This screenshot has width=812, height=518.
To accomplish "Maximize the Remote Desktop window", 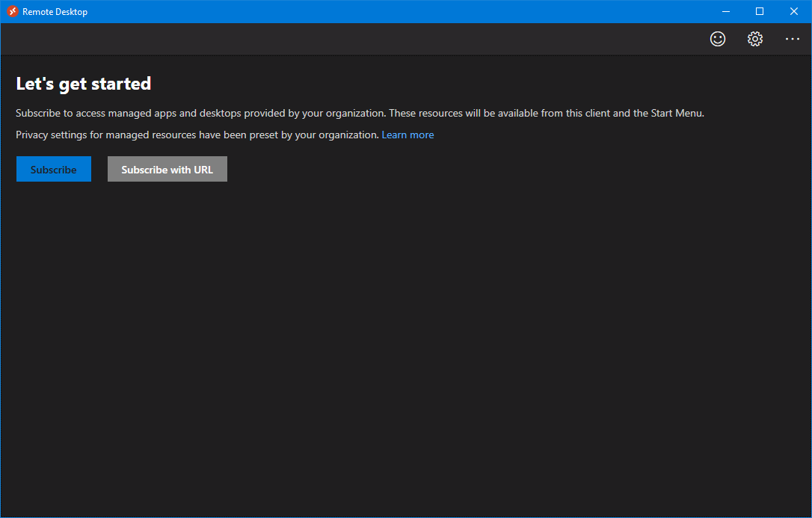I will click(760, 11).
